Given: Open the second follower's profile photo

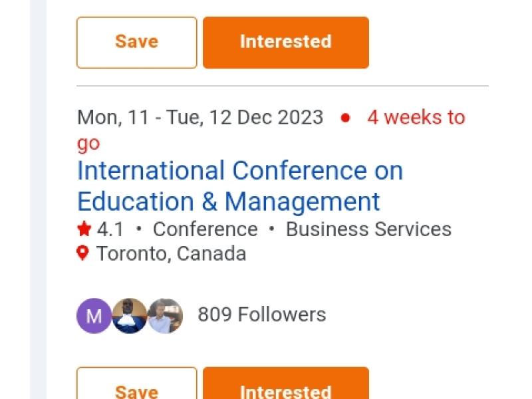Looking at the screenshot, I should (130, 316).
